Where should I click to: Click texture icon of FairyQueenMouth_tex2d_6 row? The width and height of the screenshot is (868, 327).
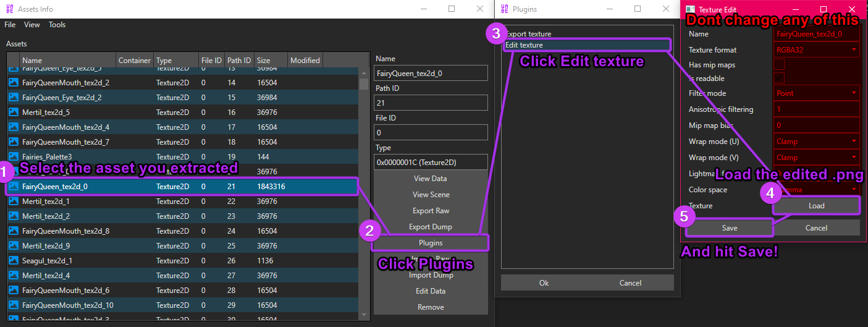pyautogui.click(x=14, y=290)
